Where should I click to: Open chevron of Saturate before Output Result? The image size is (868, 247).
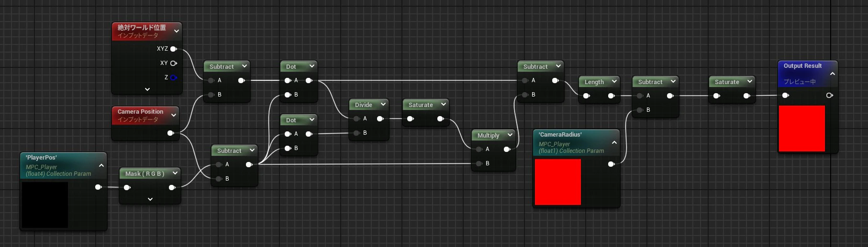coord(750,81)
